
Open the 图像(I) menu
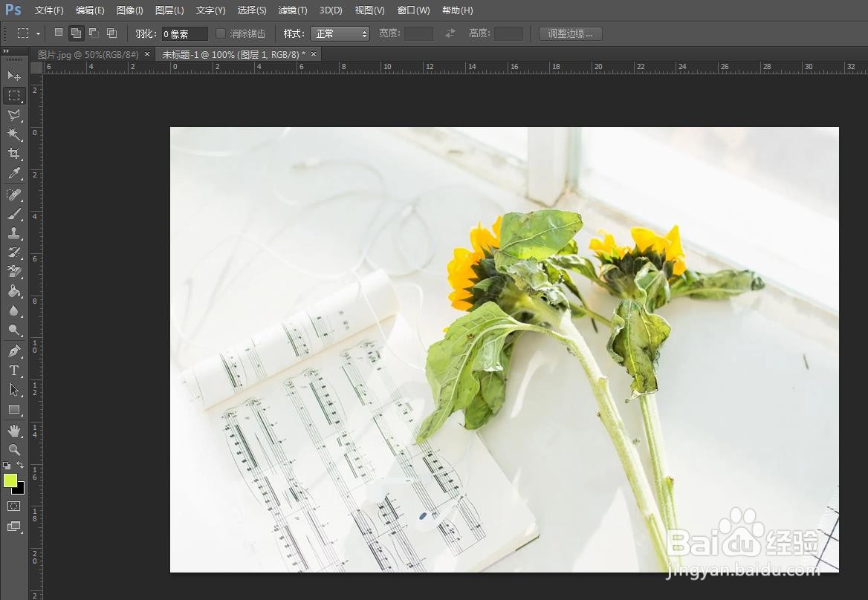[x=129, y=10]
